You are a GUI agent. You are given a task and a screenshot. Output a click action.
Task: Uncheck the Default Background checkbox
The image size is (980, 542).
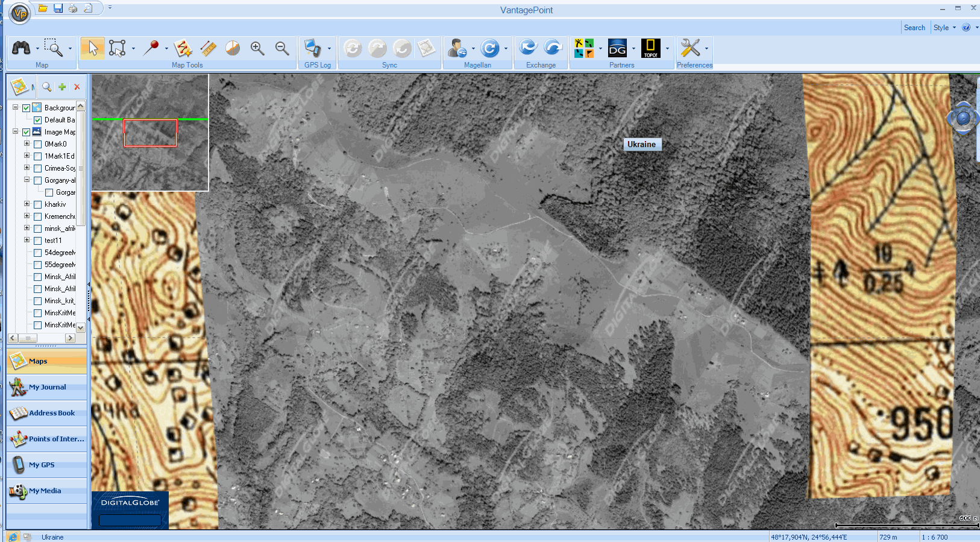click(x=37, y=120)
